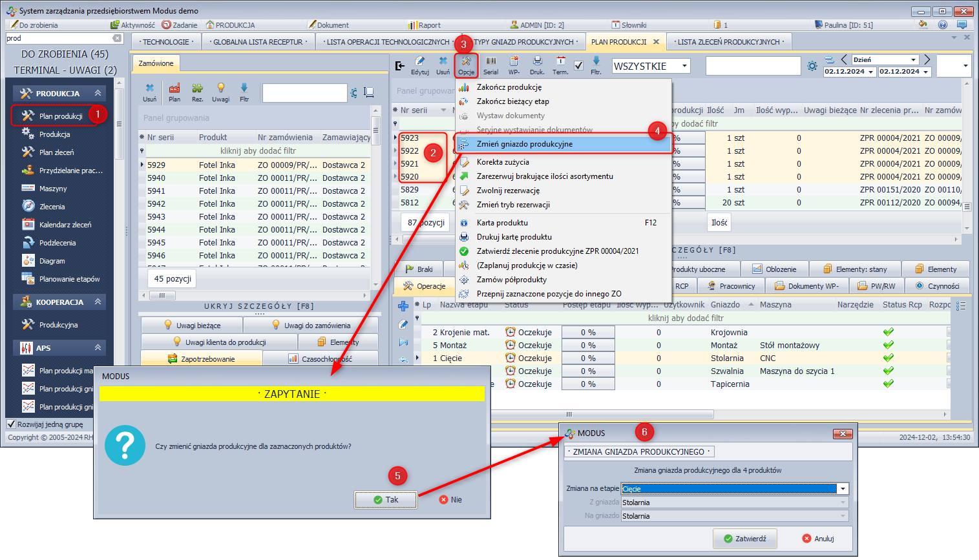This screenshot has width=979, height=560.
Task: Click the search field containing 'prod'
Action: pyautogui.click(x=58, y=38)
